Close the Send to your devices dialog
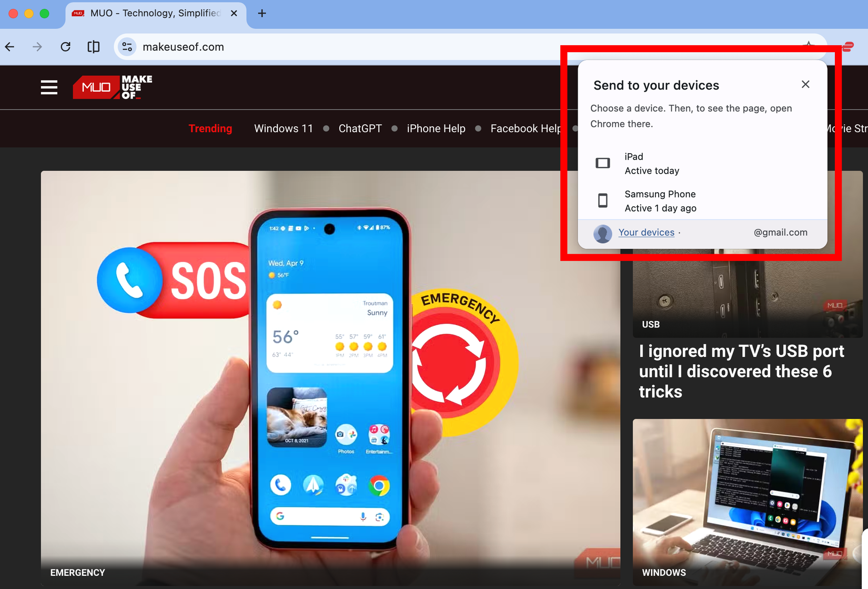Viewport: 868px width, 589px height. point(805,84)
